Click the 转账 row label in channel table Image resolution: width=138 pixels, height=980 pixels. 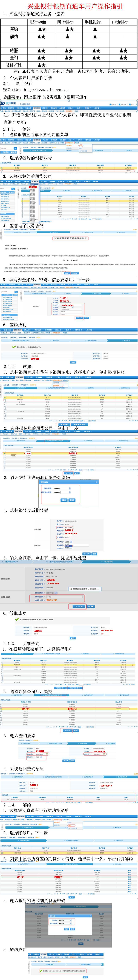(14, 51)
